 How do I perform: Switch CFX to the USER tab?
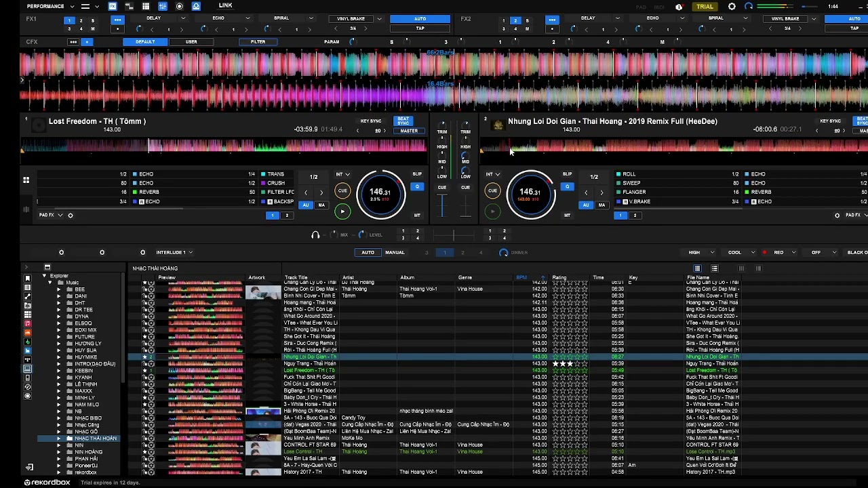tap(191, 42)
